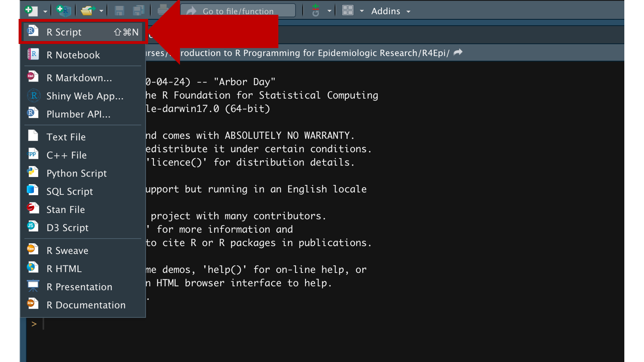Select R HTML menu entry
The image size is (644, 362).
click(83, 269)
